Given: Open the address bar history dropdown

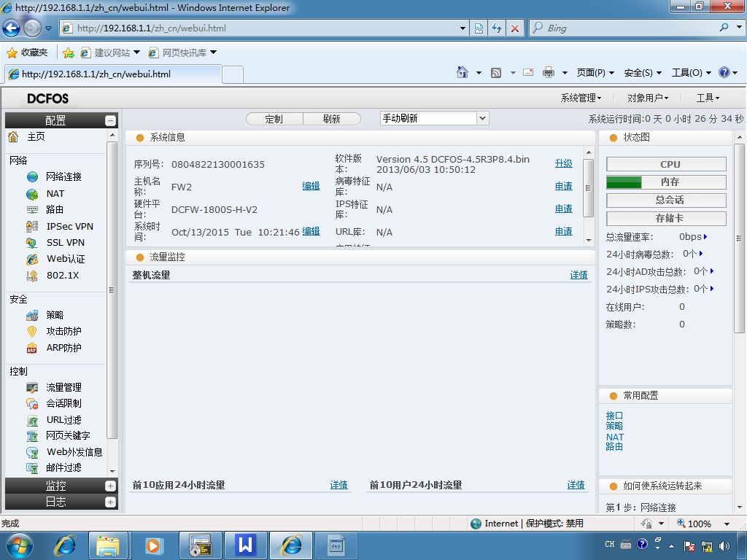Looking at the screenshot, I should [462, 28].
